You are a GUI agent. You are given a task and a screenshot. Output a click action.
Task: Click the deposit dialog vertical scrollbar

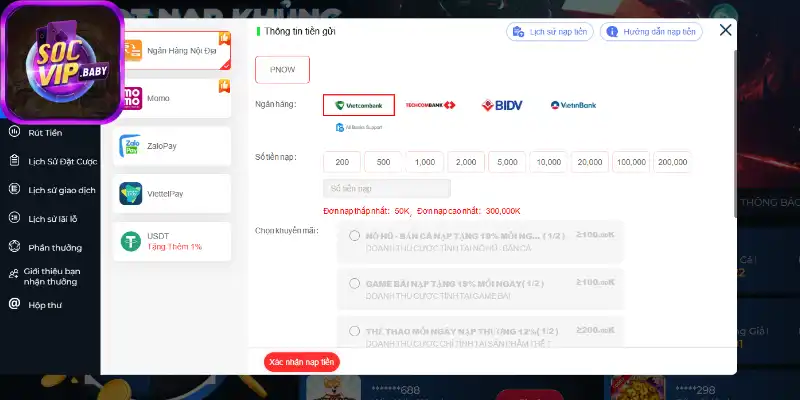[x=735, y=134]
